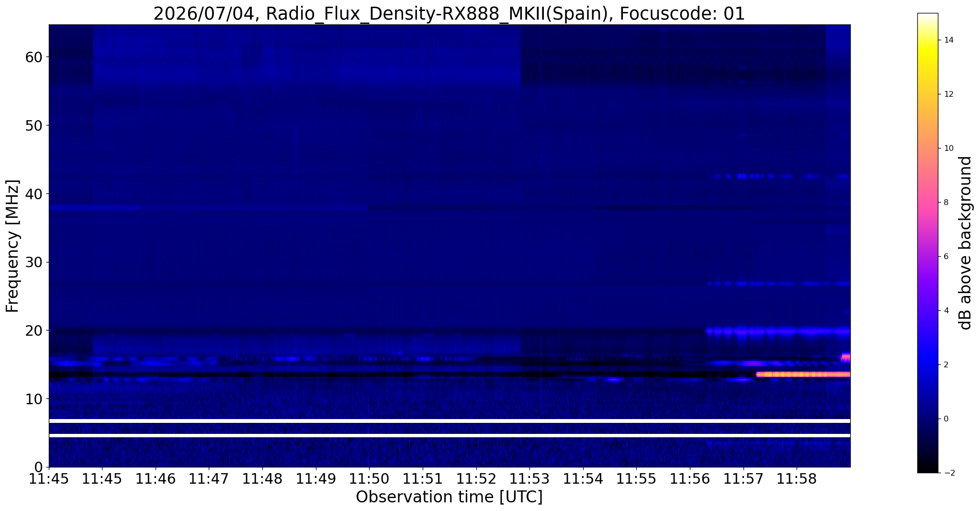Click the 11:53 time tick label

529,479
